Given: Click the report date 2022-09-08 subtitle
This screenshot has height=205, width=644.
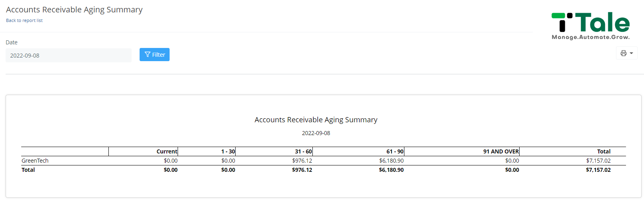Looking at the screenshot, I should coord(316,133).
